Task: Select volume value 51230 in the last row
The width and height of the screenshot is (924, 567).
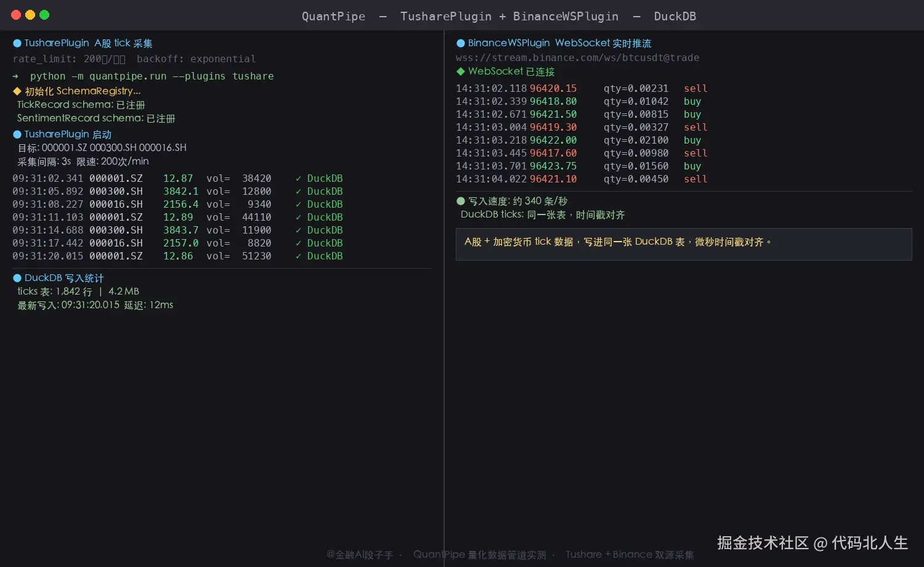Action: pos(256,256)
